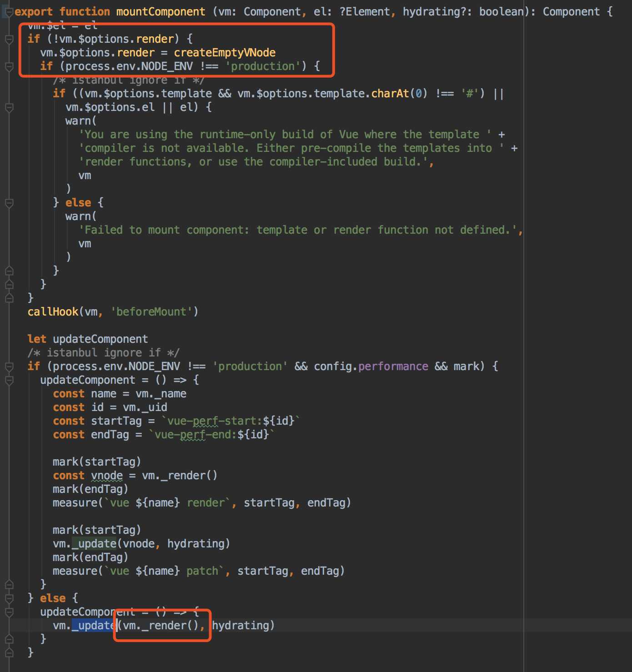Click 'const name = vm._name' line
This screenshot has height=672, width=632.
pyautogui.click(x=120, y=394)
